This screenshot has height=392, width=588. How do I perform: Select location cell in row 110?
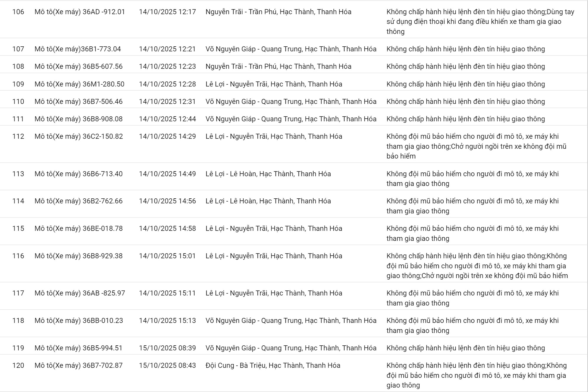tap(291, 102)
